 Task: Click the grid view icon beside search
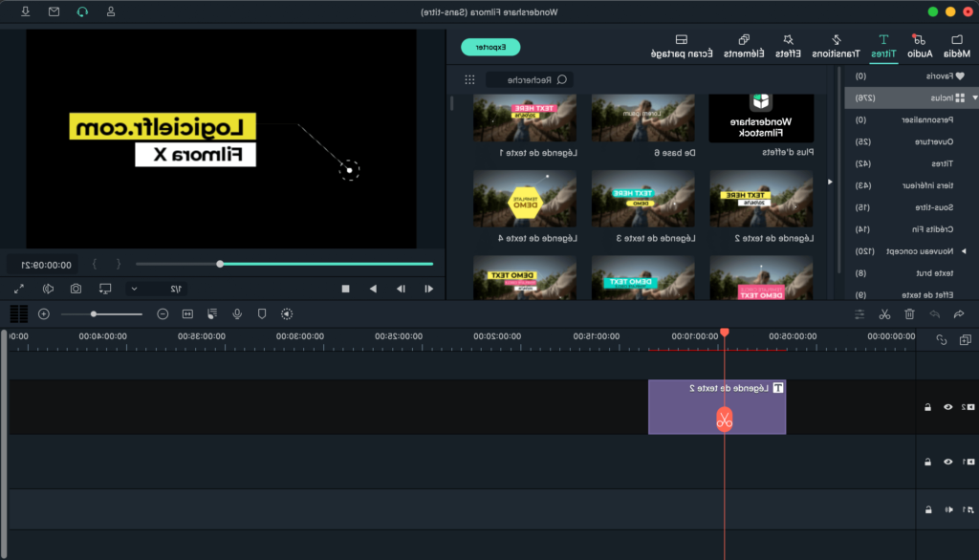pos(469,80)
